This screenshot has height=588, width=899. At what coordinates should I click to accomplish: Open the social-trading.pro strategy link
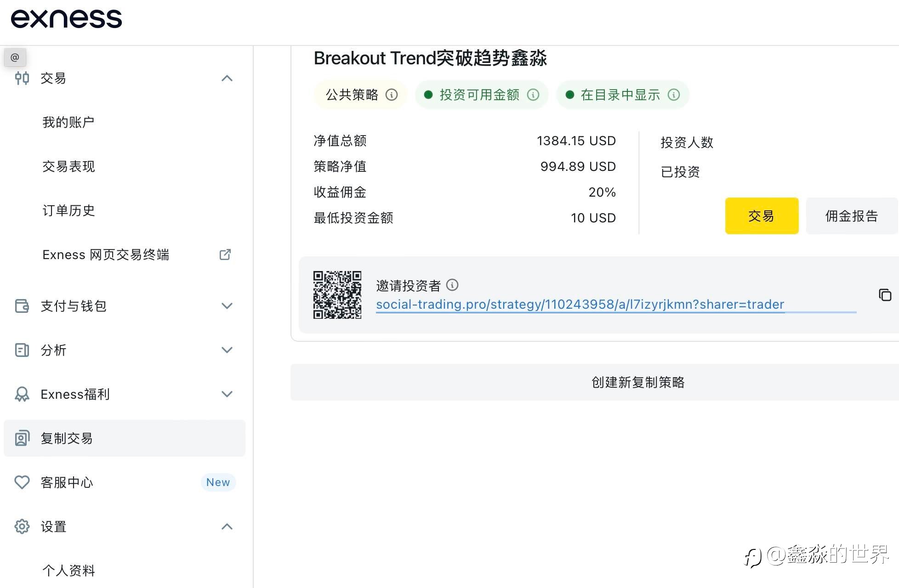tap(580, 305)
